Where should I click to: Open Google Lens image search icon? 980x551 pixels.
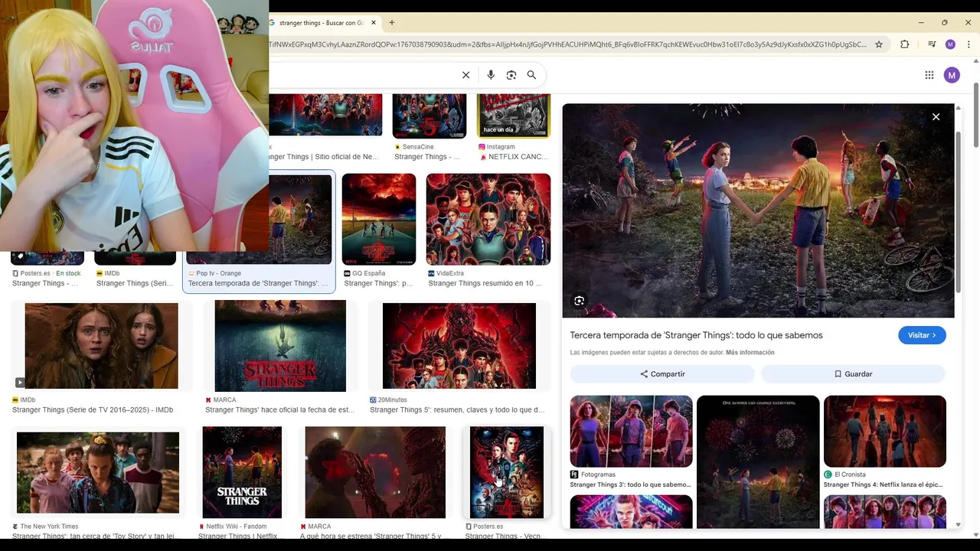pos(511,75)
